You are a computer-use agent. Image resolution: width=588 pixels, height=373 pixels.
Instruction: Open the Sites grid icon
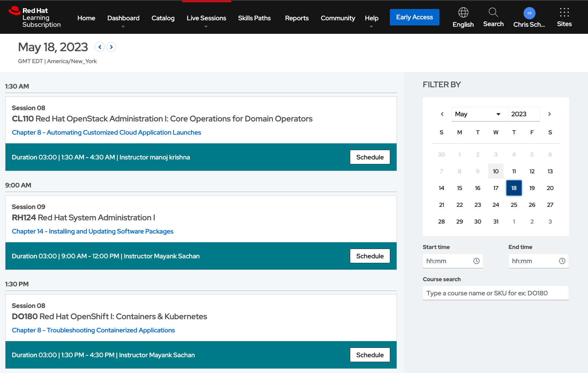tap(564, 13)
